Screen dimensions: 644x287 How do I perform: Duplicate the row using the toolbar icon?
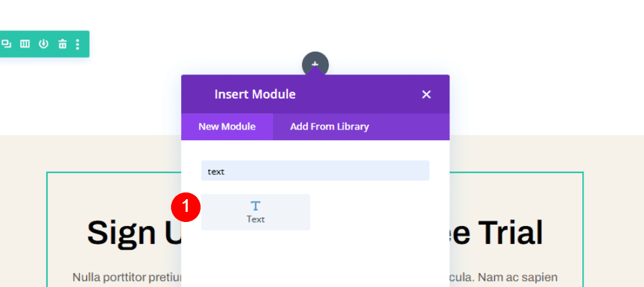pos(7,44)
